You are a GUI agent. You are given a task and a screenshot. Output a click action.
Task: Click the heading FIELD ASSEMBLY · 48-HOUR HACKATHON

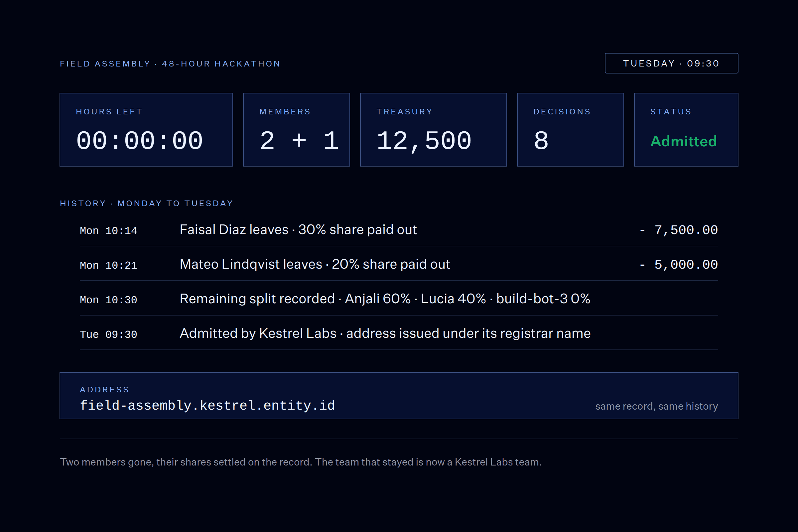tap(170, 64)
